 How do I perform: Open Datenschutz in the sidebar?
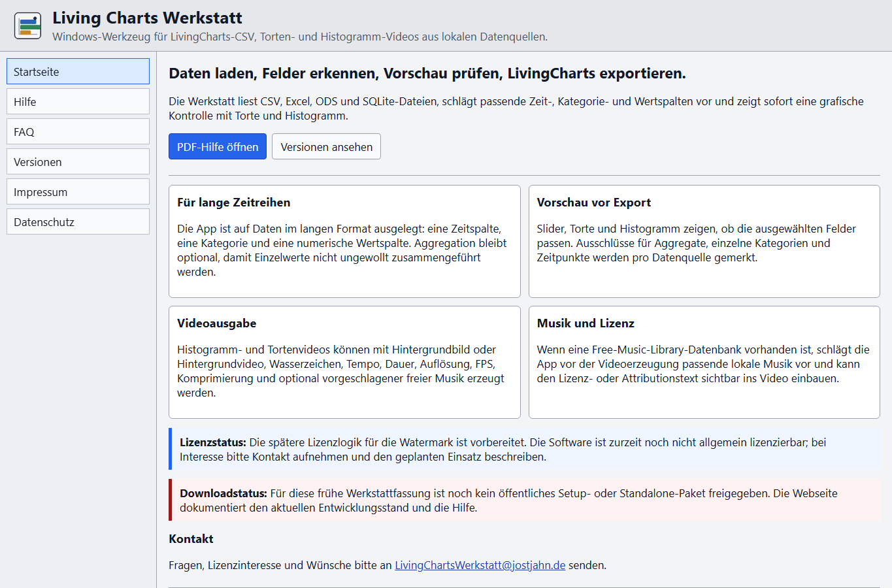click(x=78, y=221)
